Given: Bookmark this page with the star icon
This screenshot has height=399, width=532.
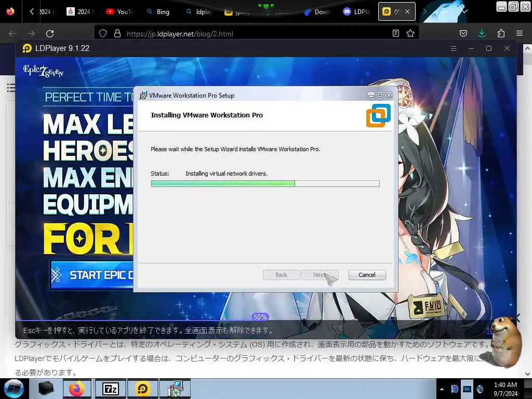Looking at the screenshot, I should pyautogui.click(x=410, y=33).
